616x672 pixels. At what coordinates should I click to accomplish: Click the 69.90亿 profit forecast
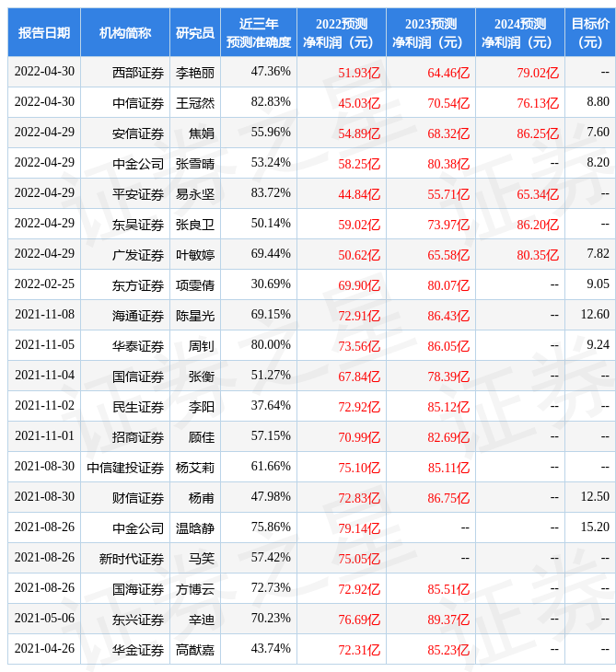(359, 285)
